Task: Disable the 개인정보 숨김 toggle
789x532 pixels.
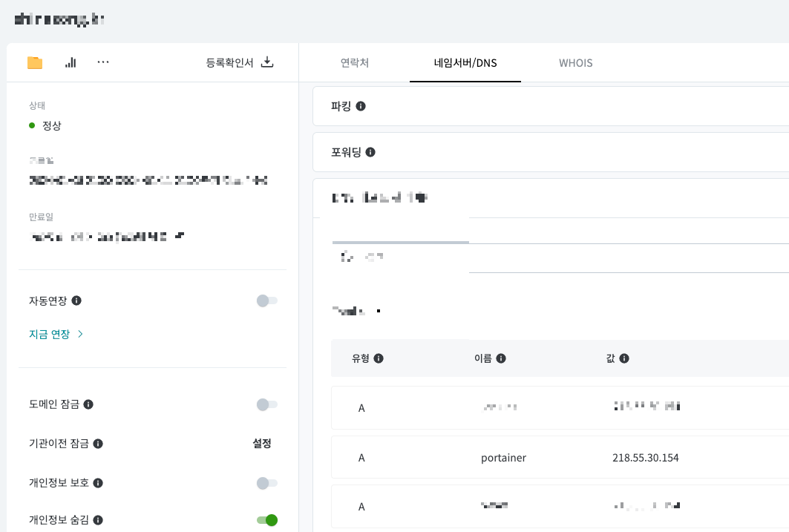Action: [x=267, y=520]
